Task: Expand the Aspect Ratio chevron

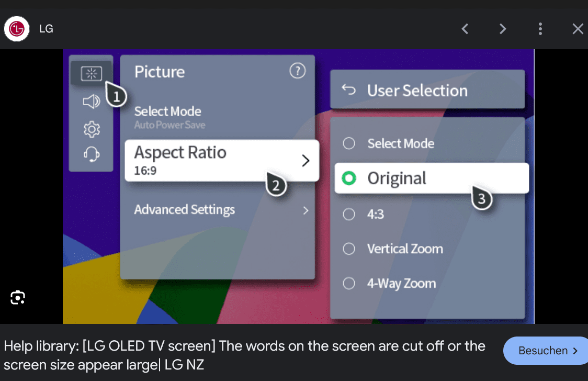Action: [306, 161]
